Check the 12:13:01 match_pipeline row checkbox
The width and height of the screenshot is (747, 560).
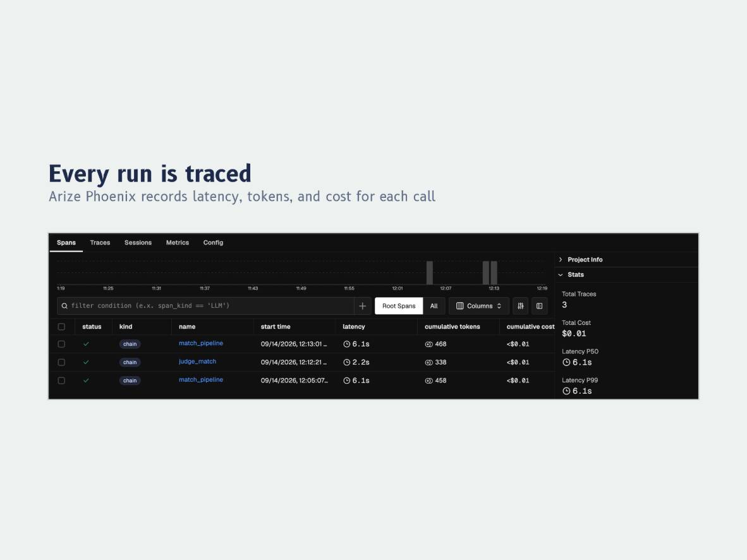[61, 344]
